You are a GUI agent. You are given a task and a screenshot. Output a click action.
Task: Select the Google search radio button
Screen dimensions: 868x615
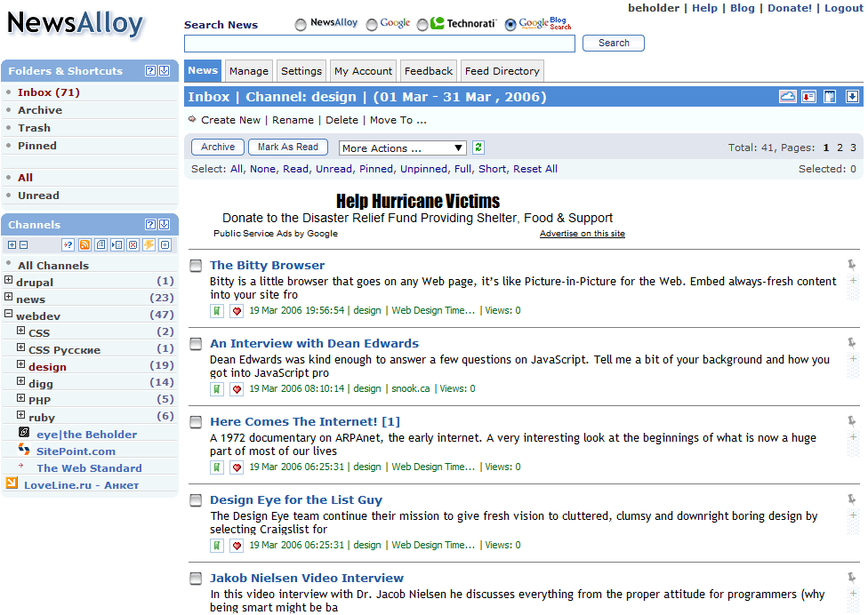click(372, 25)
